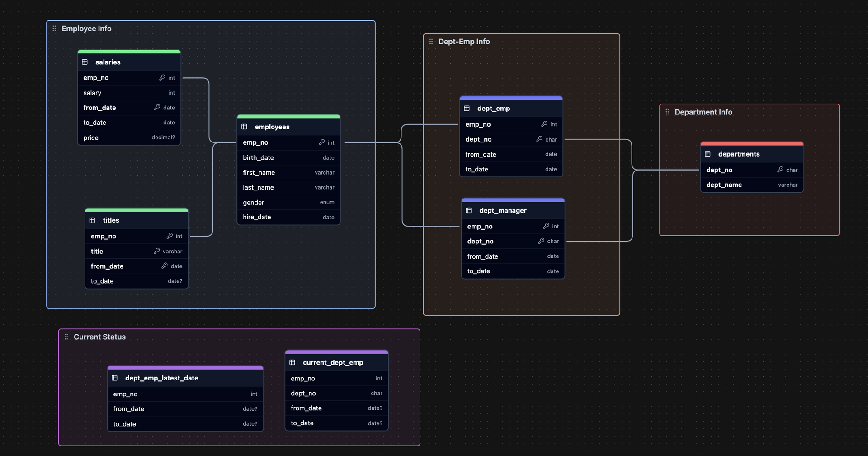Select the current_dept_emp table title

tap(333, 362)
